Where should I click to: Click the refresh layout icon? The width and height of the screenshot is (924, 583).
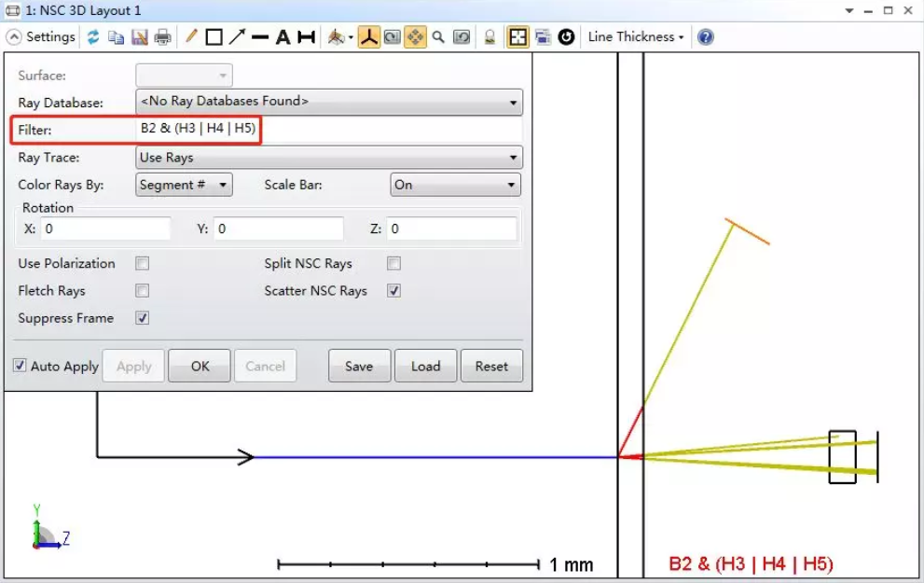coord(92,37)
